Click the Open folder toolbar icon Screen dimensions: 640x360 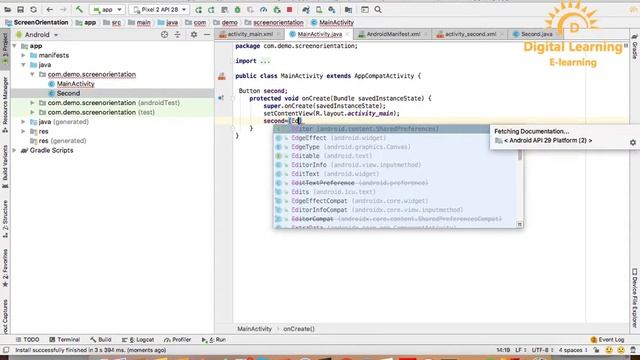tap(7, 9)
